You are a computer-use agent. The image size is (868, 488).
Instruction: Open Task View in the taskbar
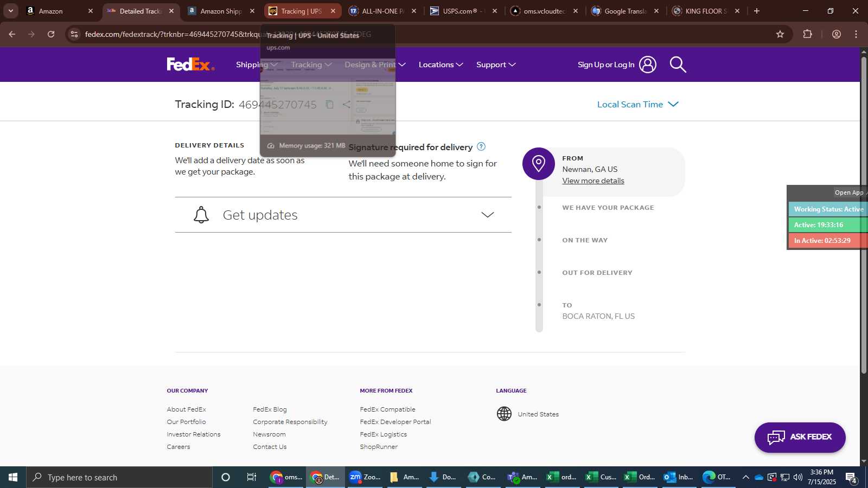[x=251, y=477]
